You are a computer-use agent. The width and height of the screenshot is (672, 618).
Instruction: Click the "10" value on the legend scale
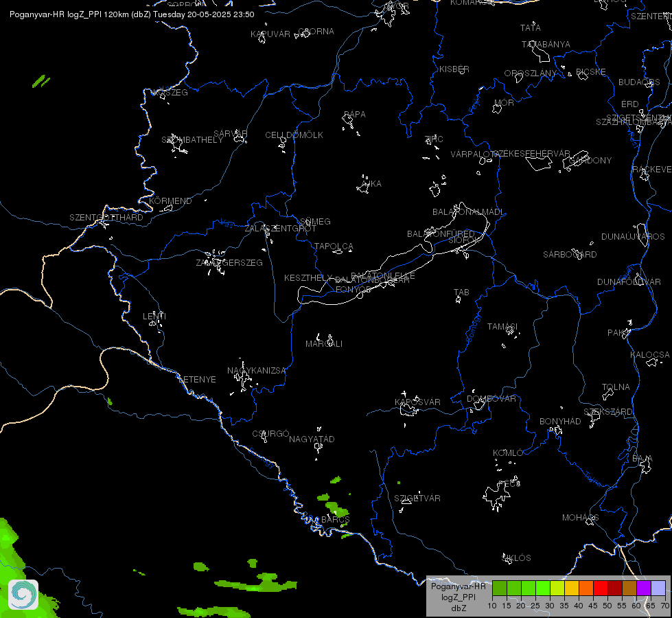[x=492, y=606]
